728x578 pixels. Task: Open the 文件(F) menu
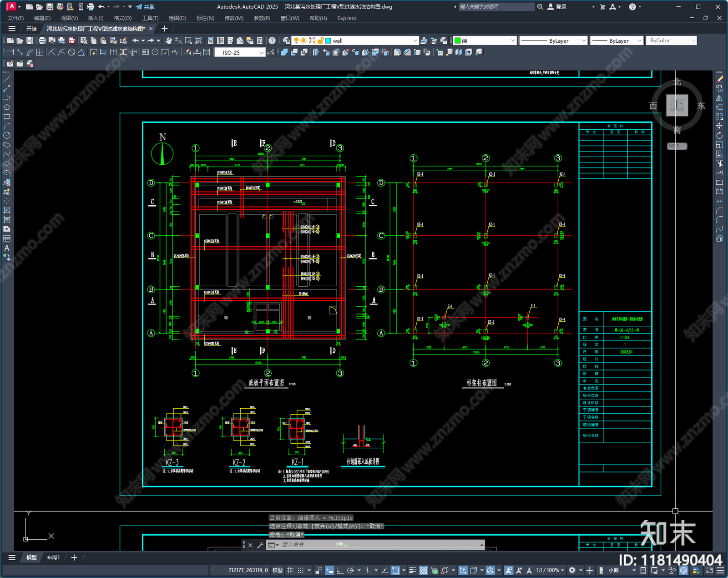tap(15, 18)
